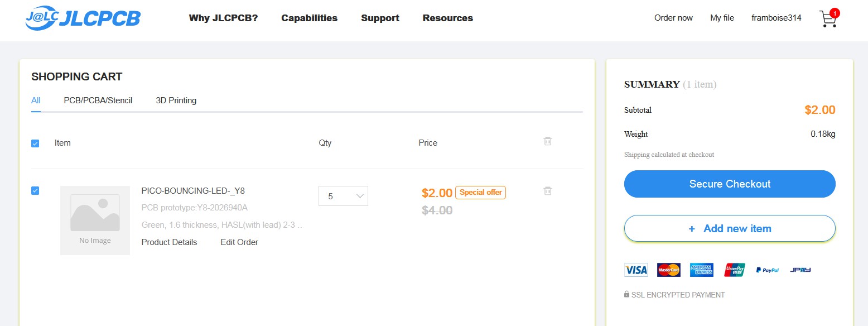
Task: Click the JPAY payment icon
Action: pyautogui.click(x=801, y=270)
